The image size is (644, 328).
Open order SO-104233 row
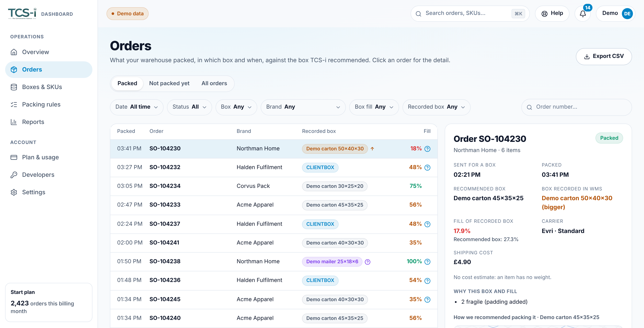click(x=274, y=205)
